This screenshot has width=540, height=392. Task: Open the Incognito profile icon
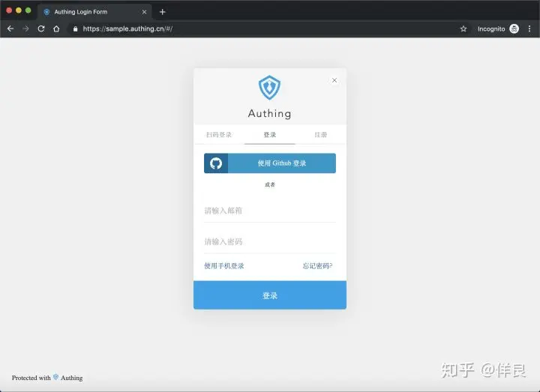coord(514,29)
